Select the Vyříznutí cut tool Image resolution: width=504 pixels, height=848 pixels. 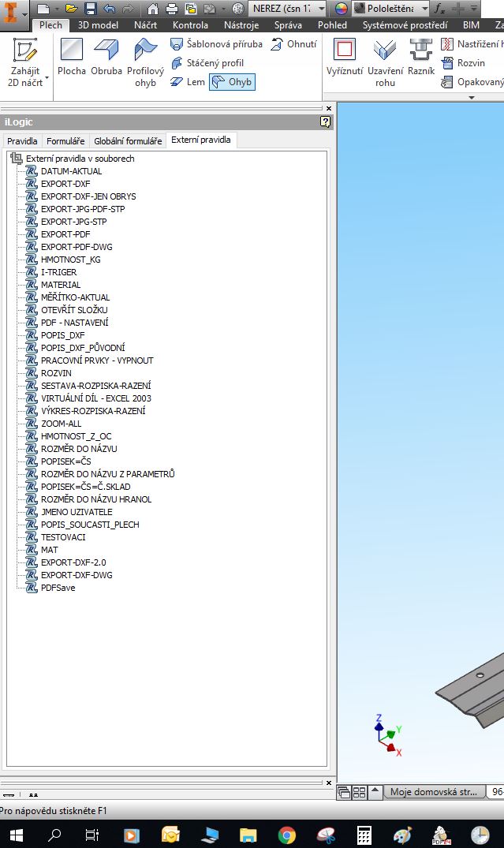(x=344, y=59)
